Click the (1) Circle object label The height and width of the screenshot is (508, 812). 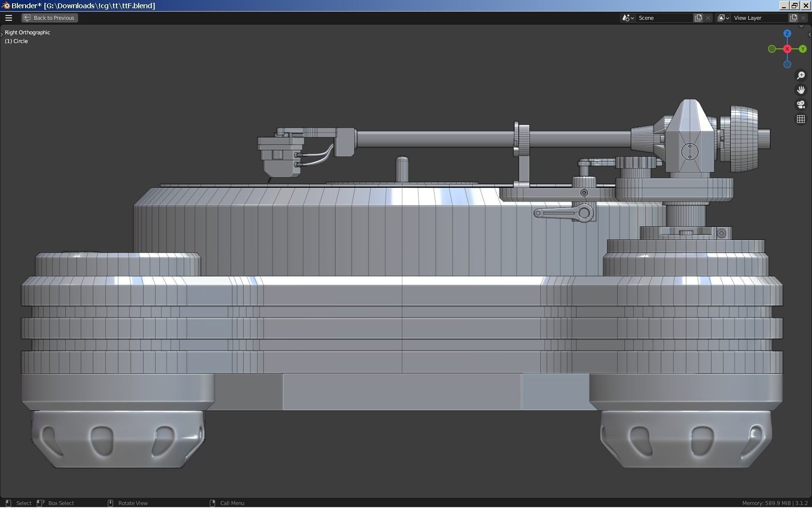16,41
